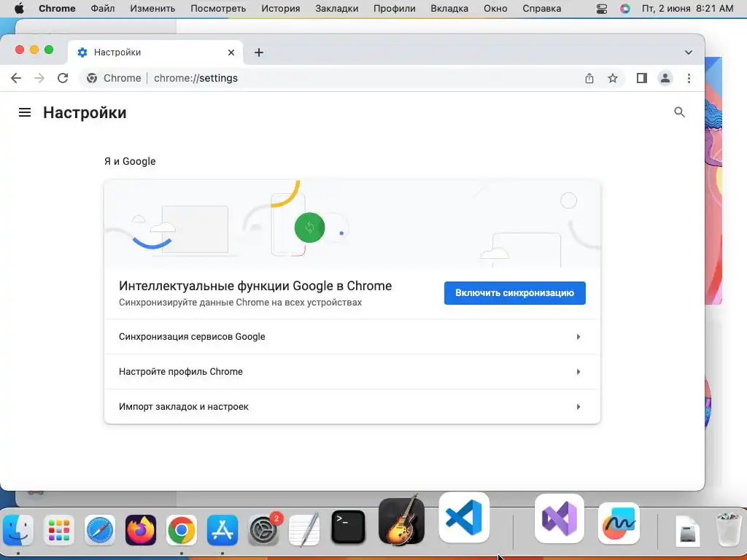
Task: Launch Firefox from the Dock
Action: tap(141, 529)
